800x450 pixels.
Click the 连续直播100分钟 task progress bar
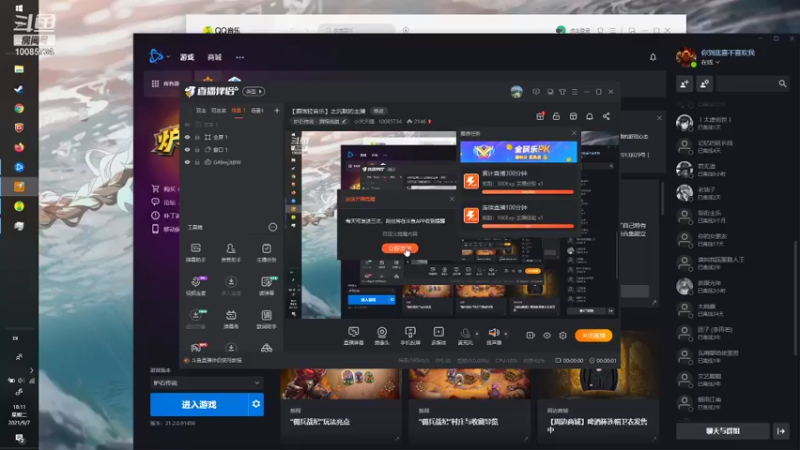pyautogui.click(x=528, y=226)
